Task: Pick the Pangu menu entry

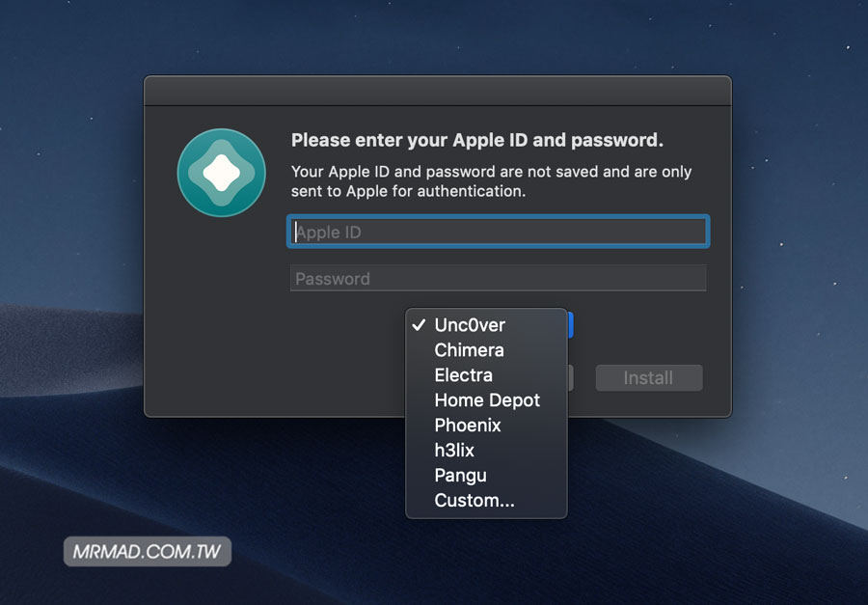Action: pos(460,476)
